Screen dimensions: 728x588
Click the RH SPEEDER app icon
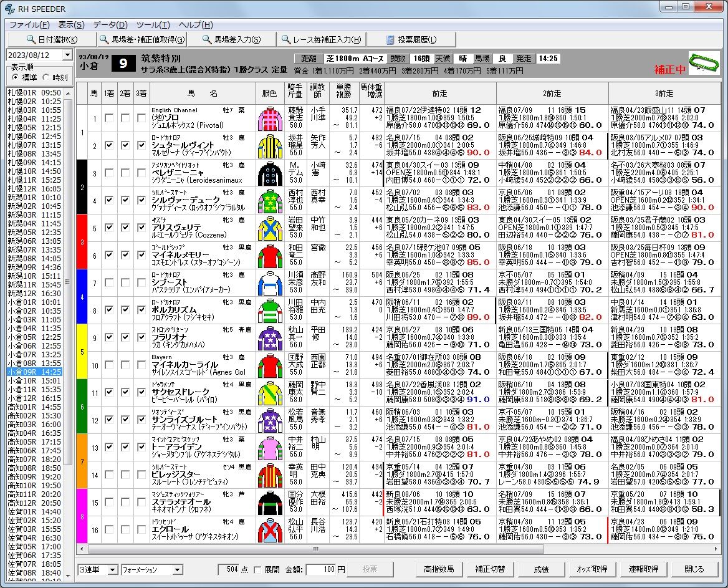[x=9, y=8]
